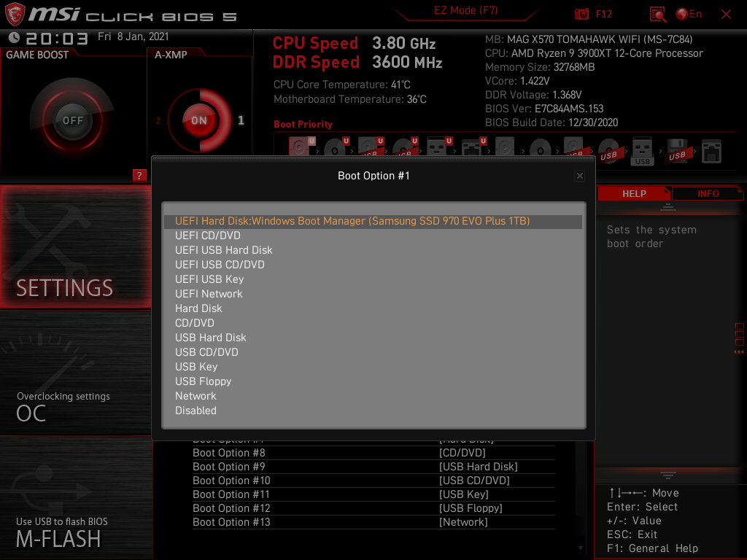This screenshot has height=560, width=747.
Task: Click the UEFI USB hard disk boot icon
Action: 370,147
